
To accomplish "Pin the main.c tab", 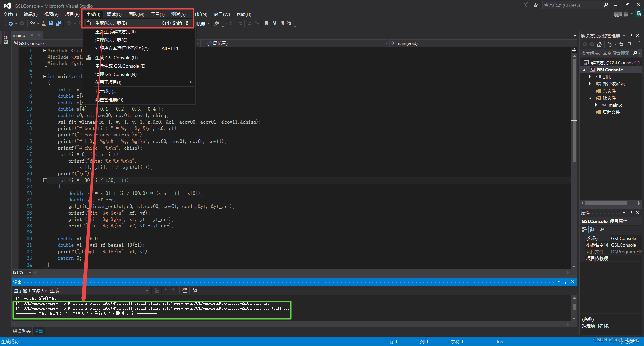I will (x=32, y=35).
